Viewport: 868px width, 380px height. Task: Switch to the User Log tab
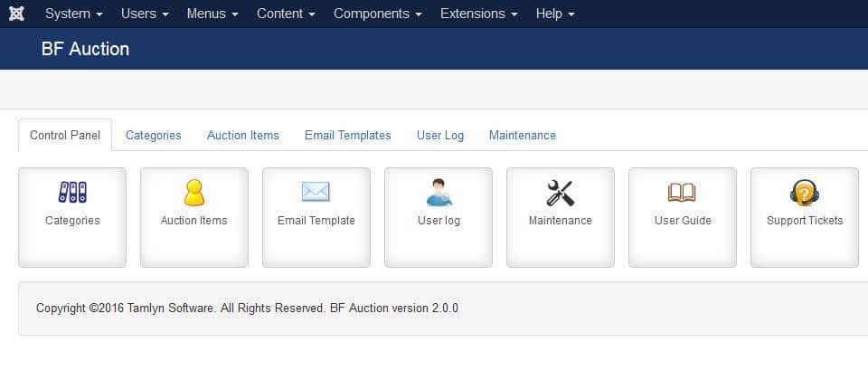440,135
